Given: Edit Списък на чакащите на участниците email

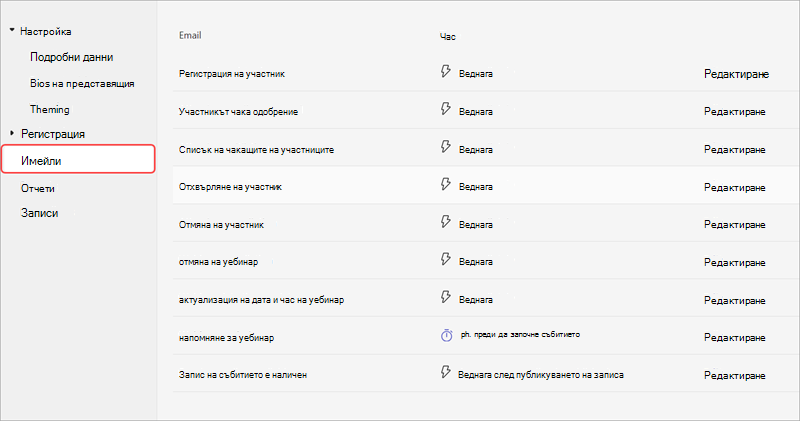Looking at the screenshot, I should [735, 150].
